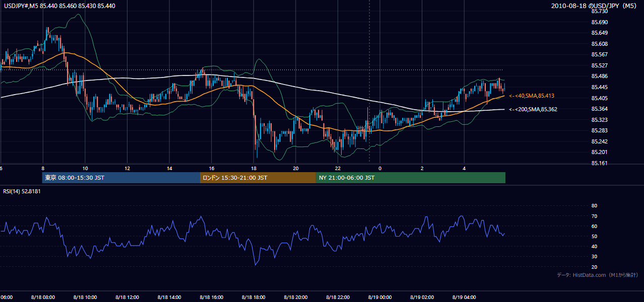
Task: Click price axis value 85.201
Action: pos(599,152)
